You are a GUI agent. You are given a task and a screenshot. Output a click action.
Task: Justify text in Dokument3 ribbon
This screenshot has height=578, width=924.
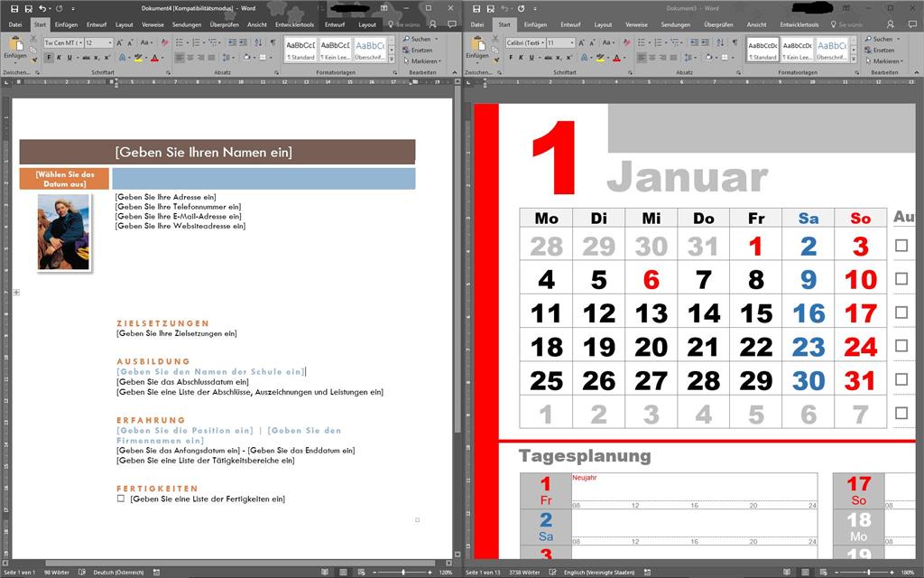click(x=673, y=58)
